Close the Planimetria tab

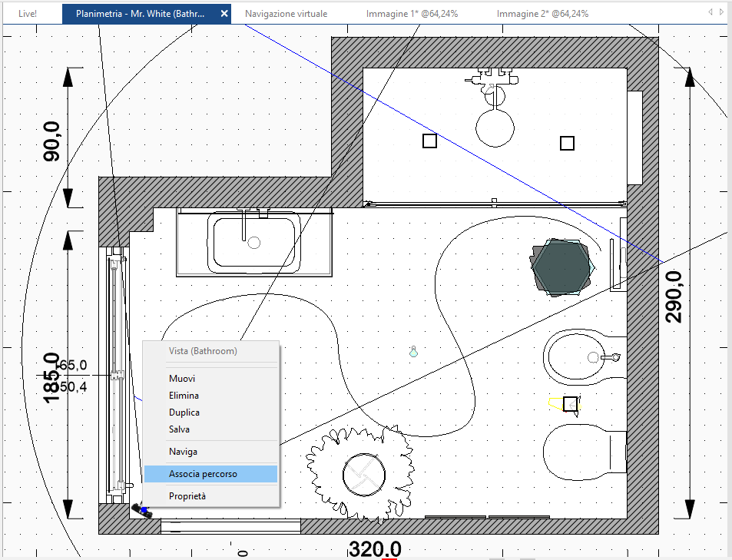[224, 14]
